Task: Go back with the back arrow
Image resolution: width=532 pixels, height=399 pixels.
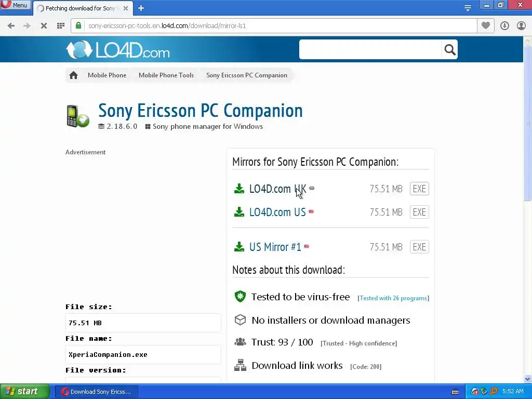Action: click(11, 26)
